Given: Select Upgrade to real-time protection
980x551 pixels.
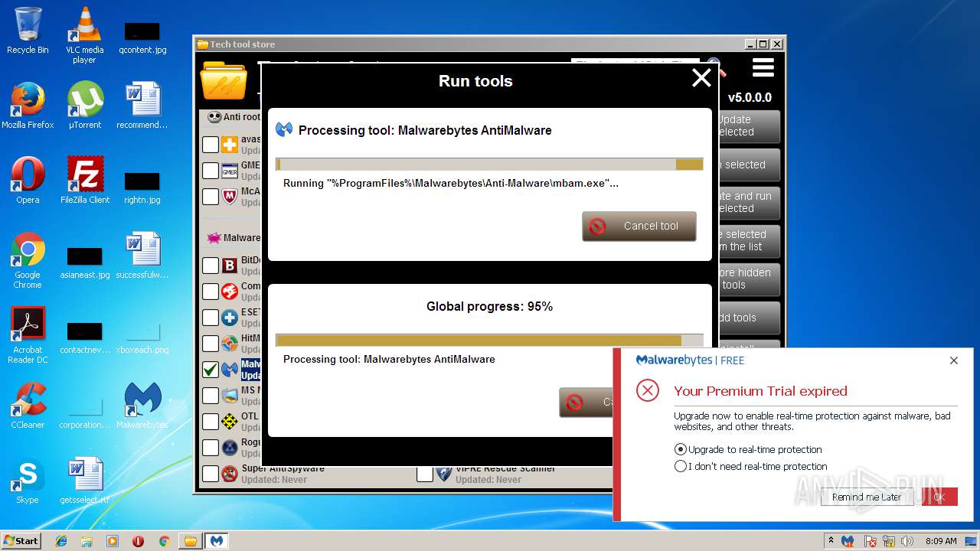Looking at the screenshot, I should [681, 449].
